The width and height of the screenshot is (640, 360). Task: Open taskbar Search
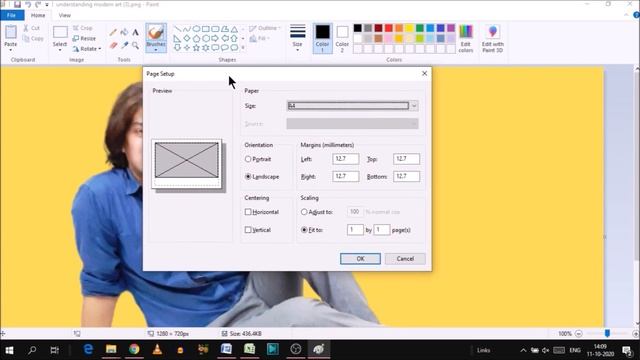(x=32, y=350)
